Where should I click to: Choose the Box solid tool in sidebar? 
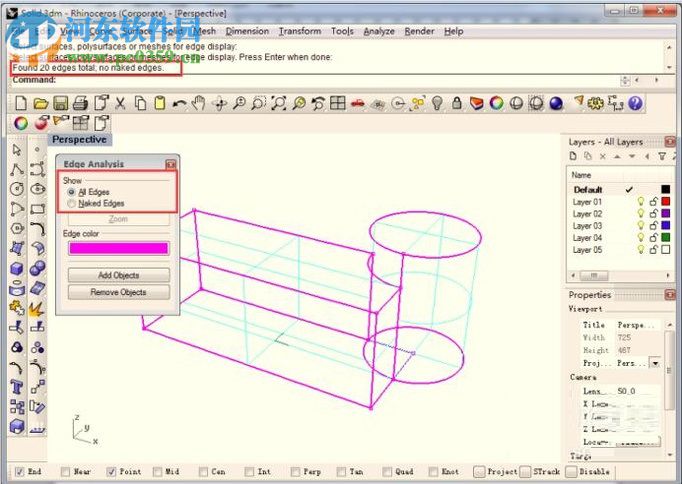[x=17, y=268]
